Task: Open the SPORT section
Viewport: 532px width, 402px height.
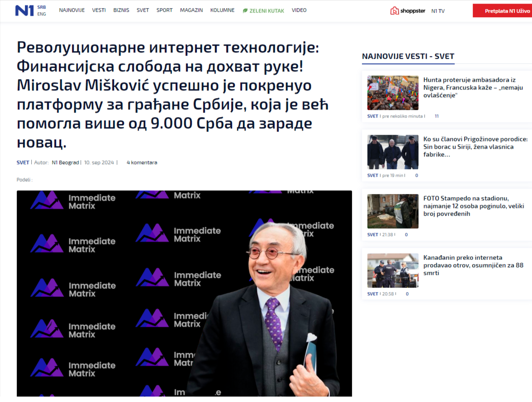Action: 164,10
